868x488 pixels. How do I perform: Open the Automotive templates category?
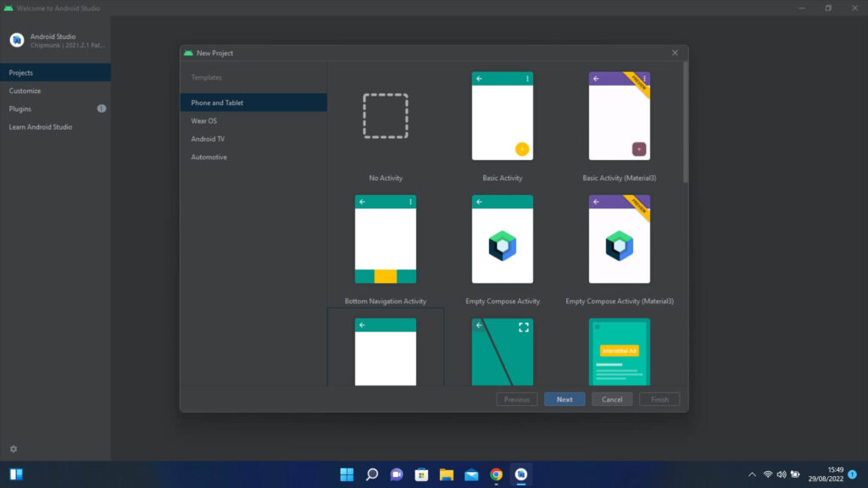[x=253, y=157]
